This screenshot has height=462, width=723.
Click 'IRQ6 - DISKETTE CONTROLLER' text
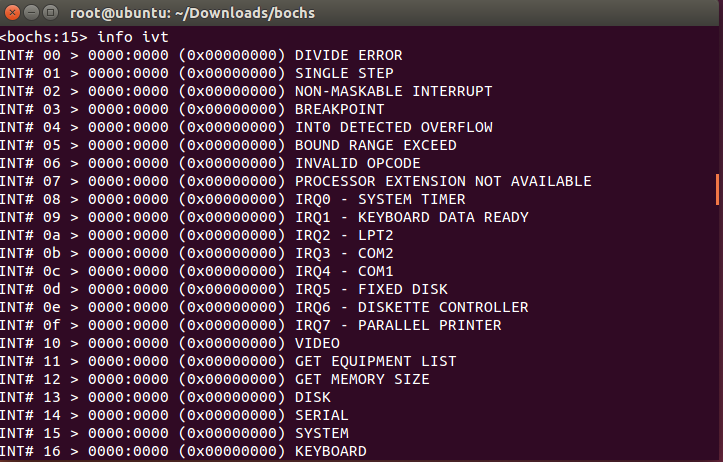tap(412, 307)
